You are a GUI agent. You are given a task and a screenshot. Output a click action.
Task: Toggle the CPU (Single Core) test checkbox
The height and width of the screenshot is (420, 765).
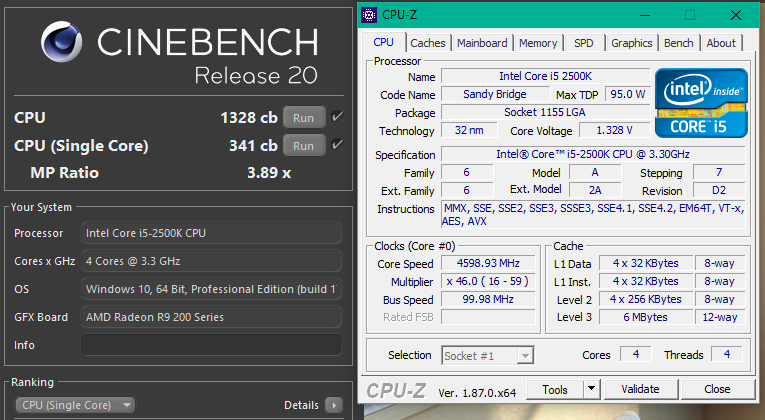coord(337,145)
